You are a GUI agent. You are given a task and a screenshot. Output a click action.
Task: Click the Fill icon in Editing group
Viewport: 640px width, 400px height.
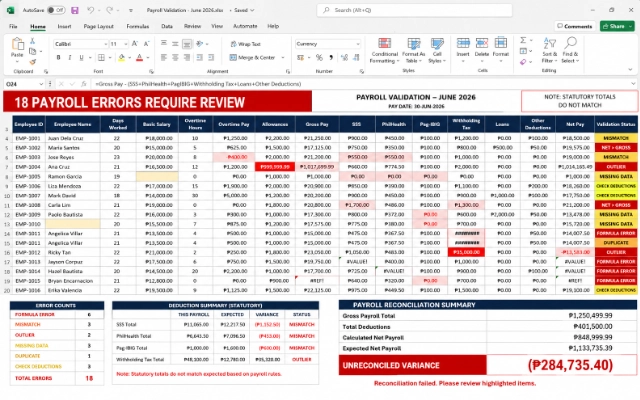tap(523, 51)
